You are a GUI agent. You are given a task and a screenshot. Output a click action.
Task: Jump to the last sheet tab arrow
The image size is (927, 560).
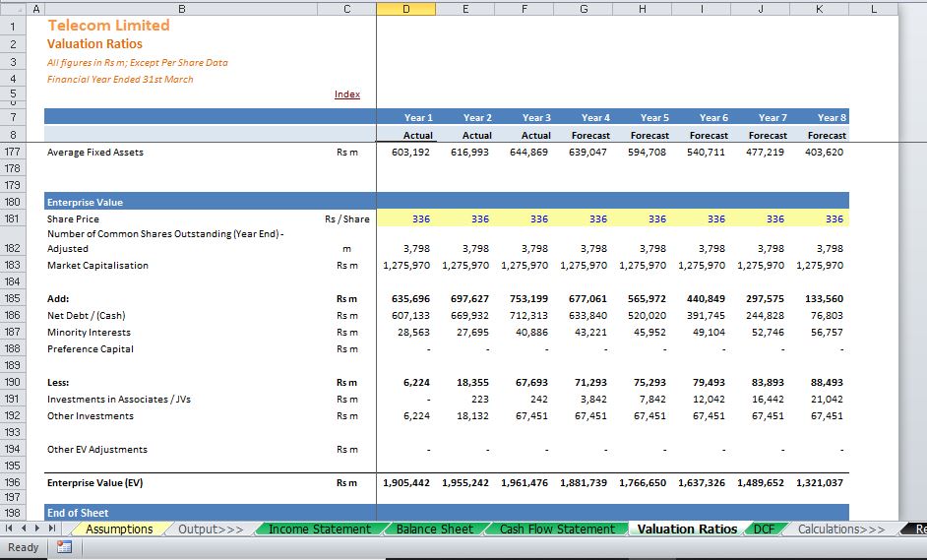[x=52, y=529]
